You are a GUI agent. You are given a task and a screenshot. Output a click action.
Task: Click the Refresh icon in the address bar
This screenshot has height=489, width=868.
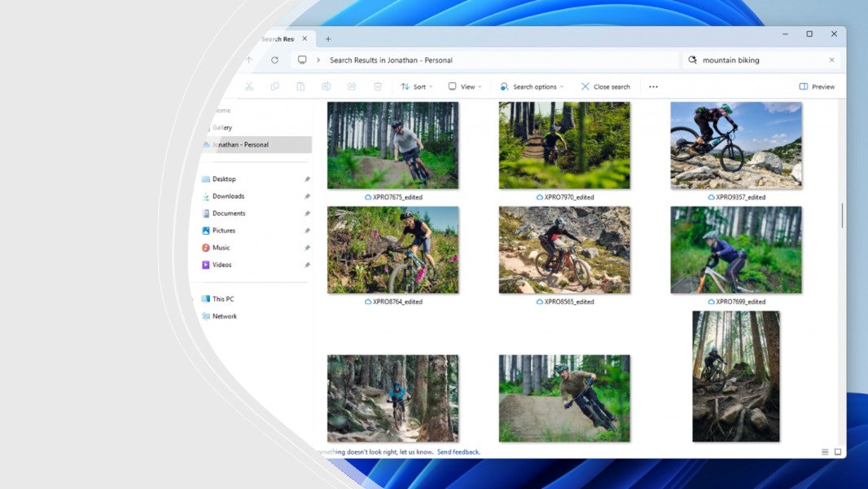pyautogui.click(x=274, y=59)
